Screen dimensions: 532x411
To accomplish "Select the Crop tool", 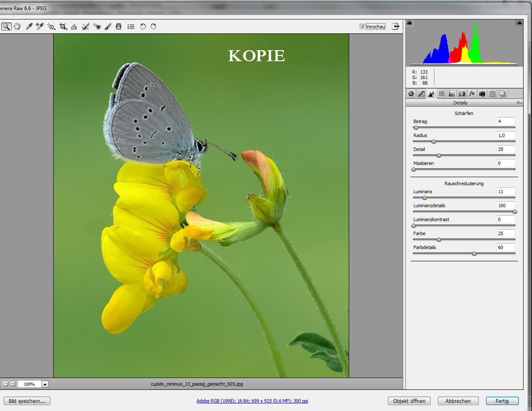I will [x=63, y=27].
